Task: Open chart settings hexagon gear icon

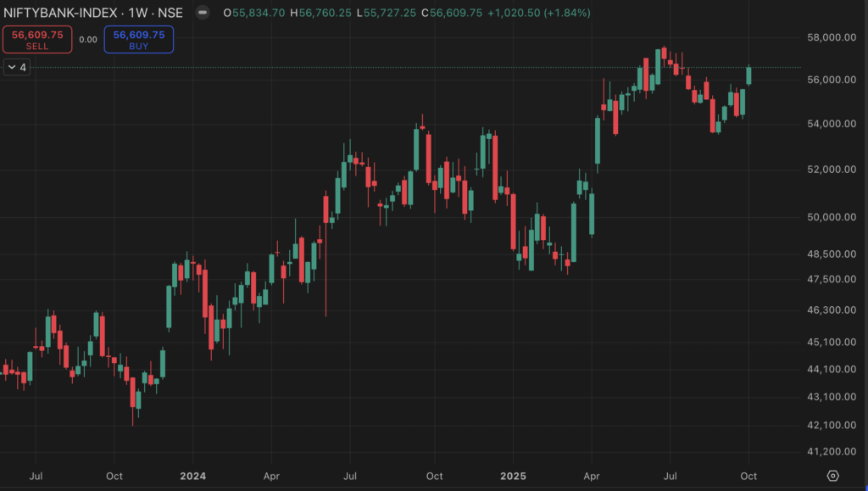Action: 833,476
